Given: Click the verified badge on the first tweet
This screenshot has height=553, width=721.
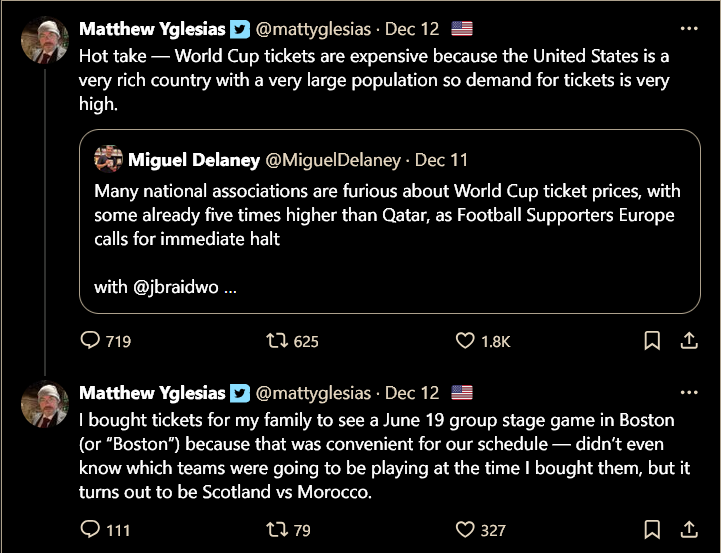Looking at the screenshot, I should coord(240,28).
